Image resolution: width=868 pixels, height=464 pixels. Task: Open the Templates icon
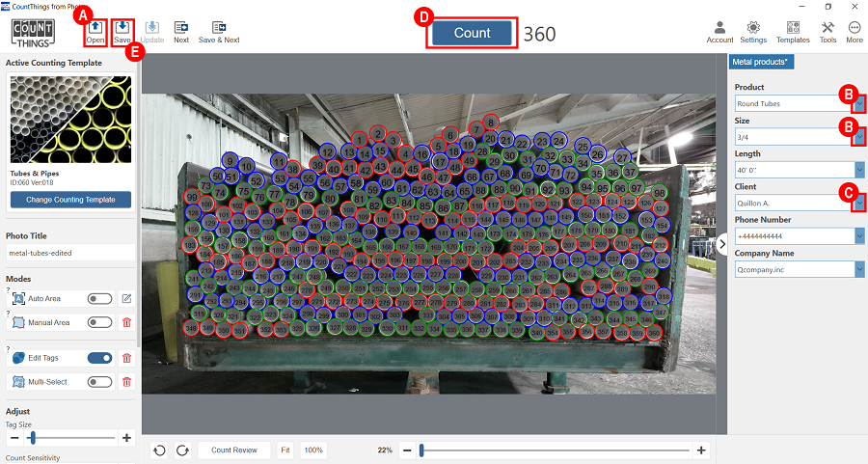[793, 28]
